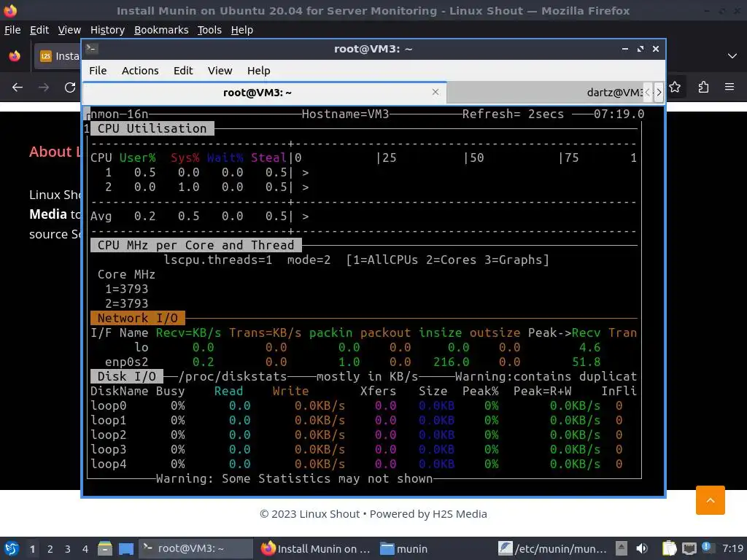Open Firefox Tools menu
The width and height of the screenshot is (747, 560).
pos(209,30)
